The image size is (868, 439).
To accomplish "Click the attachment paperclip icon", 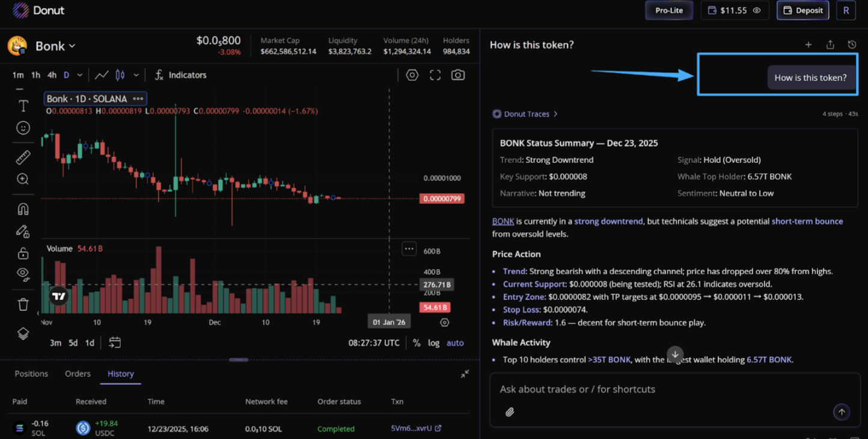I will click(x=510, y=412).
